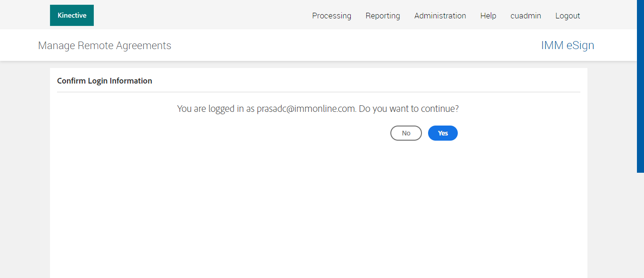The height and width of the screenshot is (278, 644).
Task: Click the "Do you want to continue?" question
Action: click(x=409, y=109)
